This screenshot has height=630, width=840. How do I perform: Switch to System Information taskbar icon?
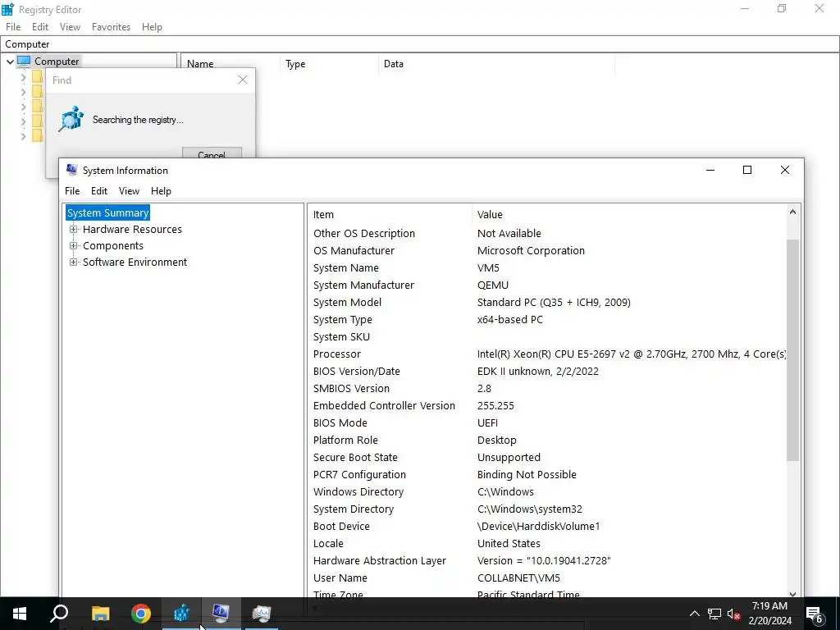point(221,614)
